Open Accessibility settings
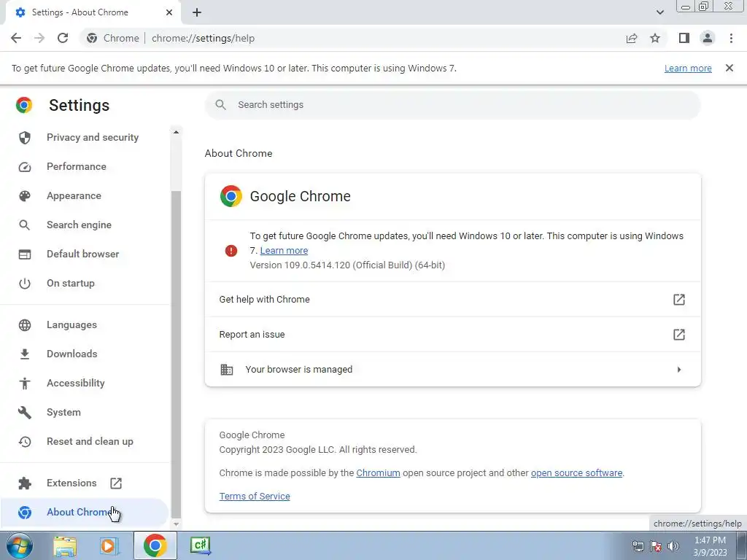Screen dimensions: 747x560 pos(85,384)
